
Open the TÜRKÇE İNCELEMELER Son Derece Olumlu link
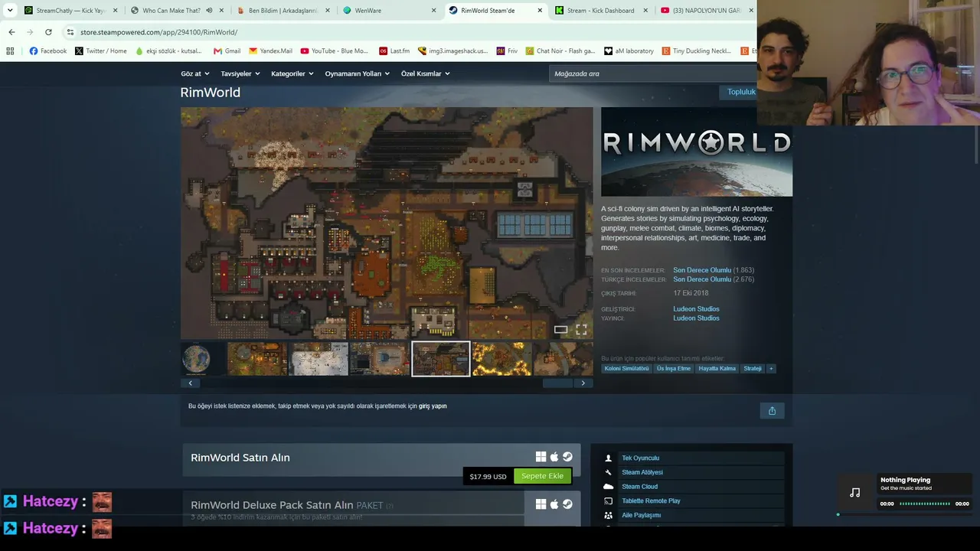[702, 279]
